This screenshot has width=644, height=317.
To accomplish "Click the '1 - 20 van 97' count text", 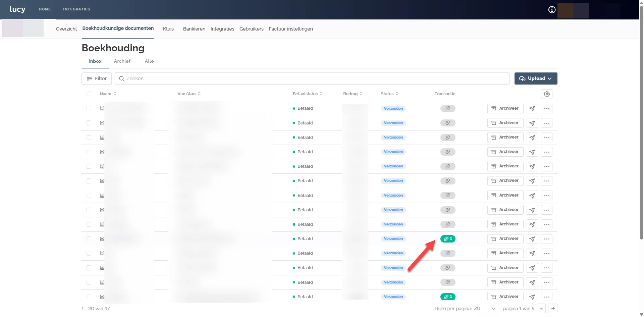I will click(96, 309).
